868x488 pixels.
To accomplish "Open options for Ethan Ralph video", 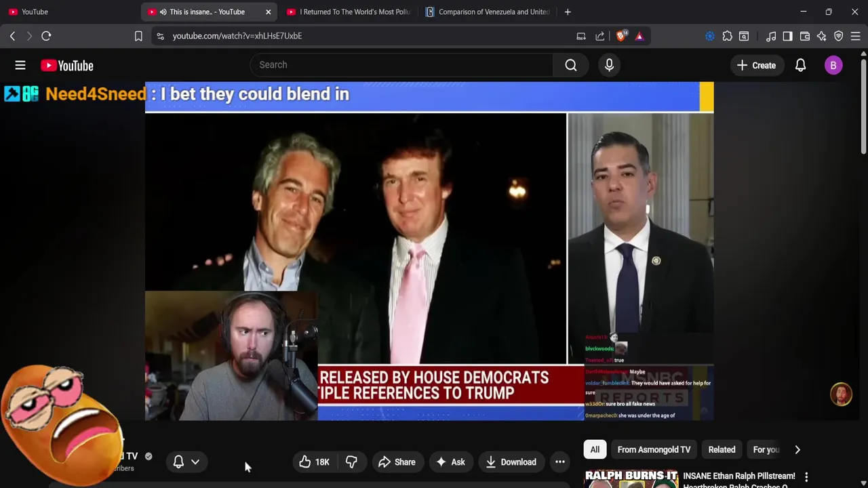I will 806,477.
